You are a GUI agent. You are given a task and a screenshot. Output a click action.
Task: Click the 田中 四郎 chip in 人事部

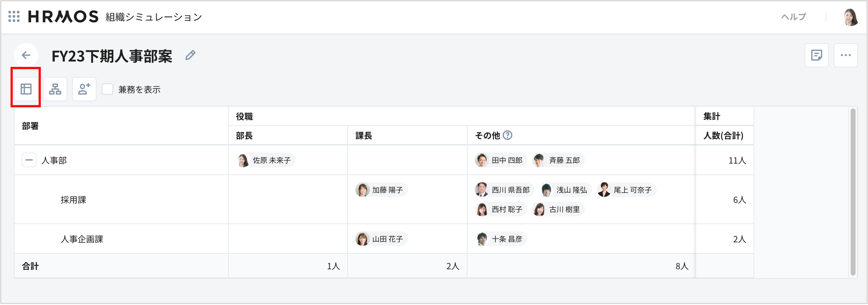(x=500, y=160)
